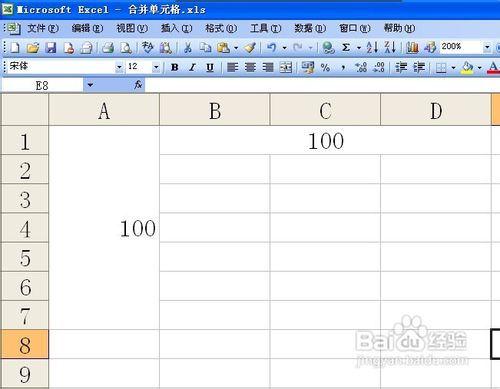Open the paste options dropdown arrow
The image size is (500, 389).
click(x=236, y=48)
